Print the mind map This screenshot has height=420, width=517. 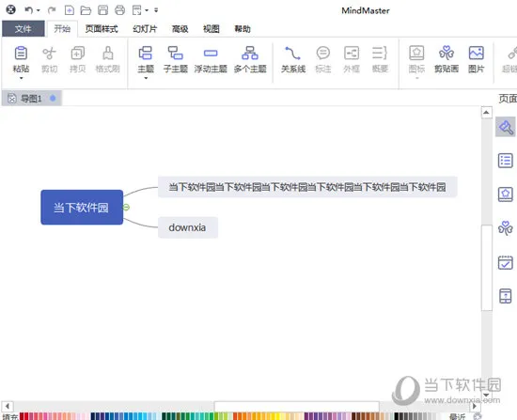pyautogui.click(x=119, y=10)
